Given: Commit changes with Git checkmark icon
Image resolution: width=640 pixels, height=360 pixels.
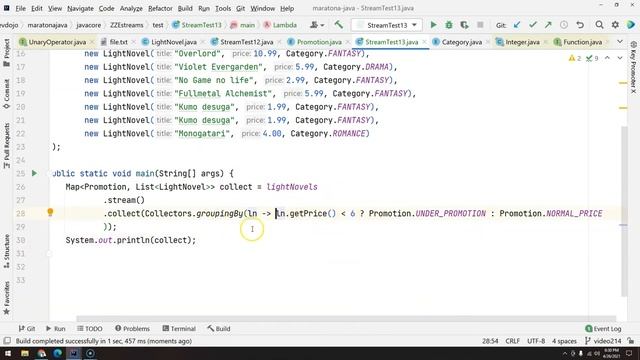Looking at the screenshot, I should tap(533, 25).
